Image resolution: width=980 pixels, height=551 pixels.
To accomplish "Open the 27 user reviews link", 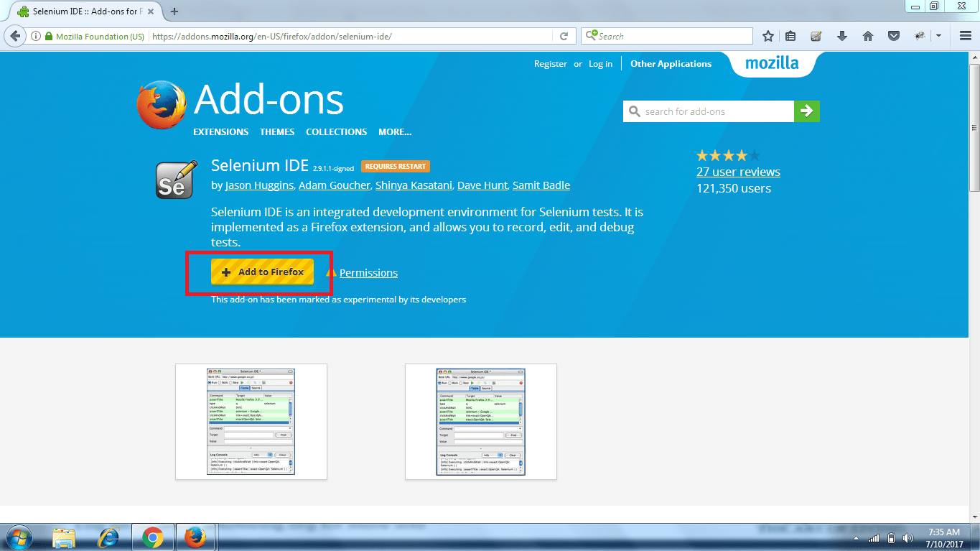I will [738, 172].
